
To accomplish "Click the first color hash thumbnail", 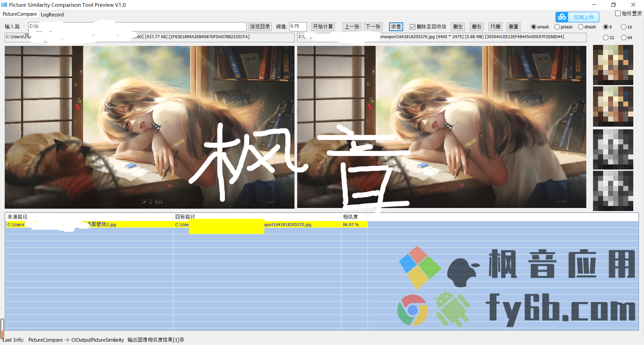I will point(613,65).
